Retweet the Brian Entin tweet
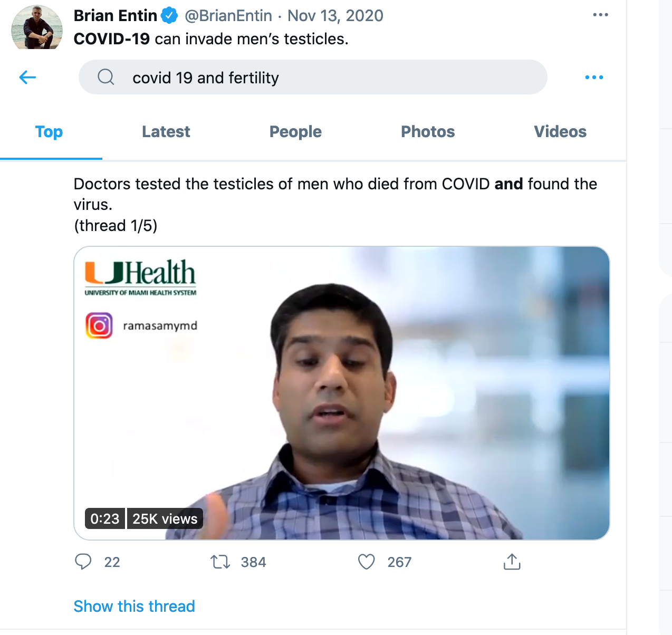This screenshot has height=635, width=672. pos(220,562)
